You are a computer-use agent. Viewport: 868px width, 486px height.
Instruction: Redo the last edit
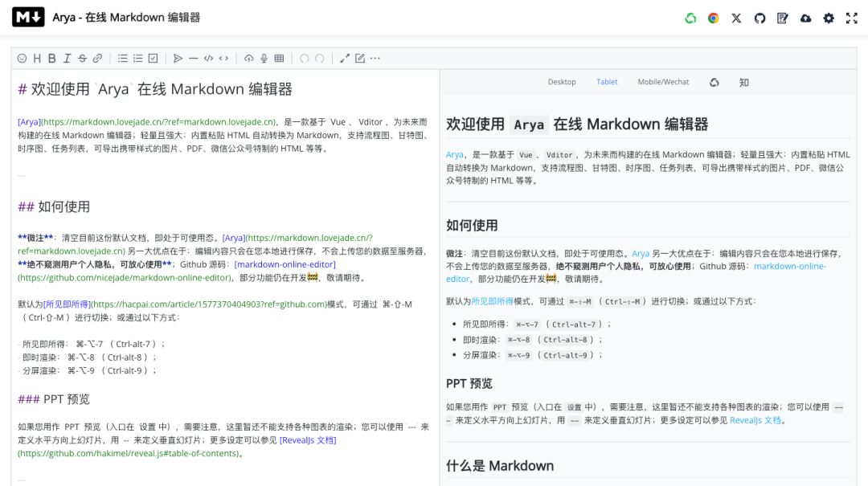(320, 58)
